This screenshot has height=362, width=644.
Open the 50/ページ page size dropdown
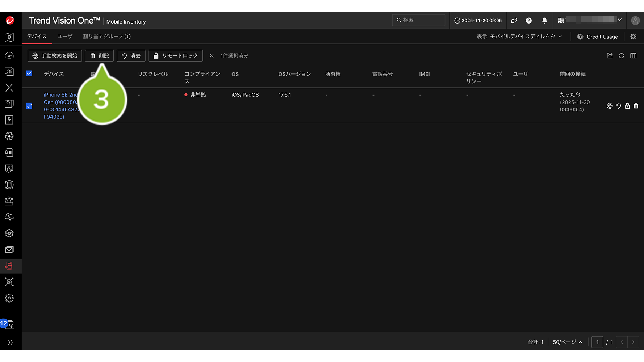[x=567, y=342]
